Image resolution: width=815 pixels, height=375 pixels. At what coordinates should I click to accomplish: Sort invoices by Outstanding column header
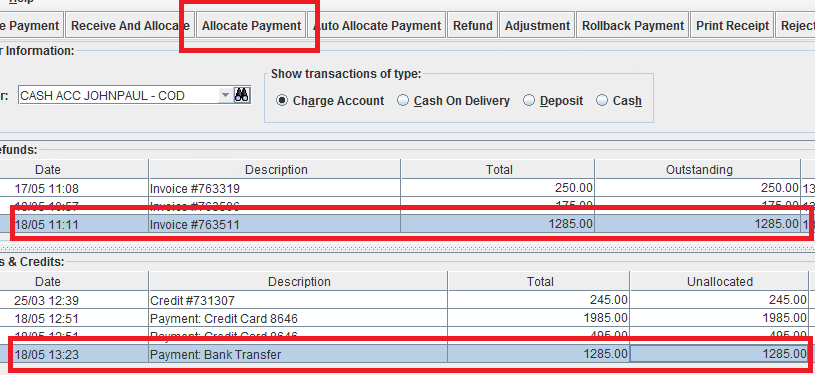(x=699, y=170)
